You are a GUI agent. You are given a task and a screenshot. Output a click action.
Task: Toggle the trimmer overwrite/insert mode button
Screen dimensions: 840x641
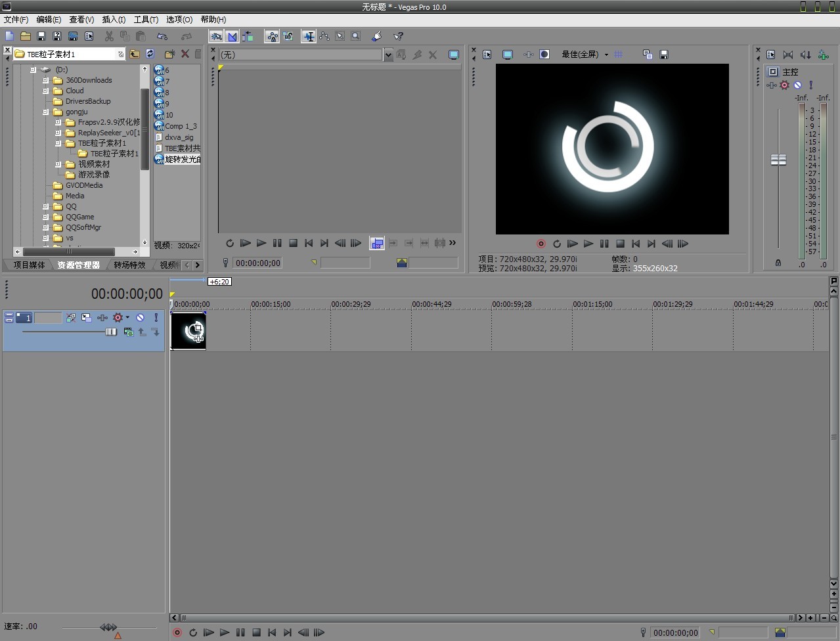tap(377, 244)
